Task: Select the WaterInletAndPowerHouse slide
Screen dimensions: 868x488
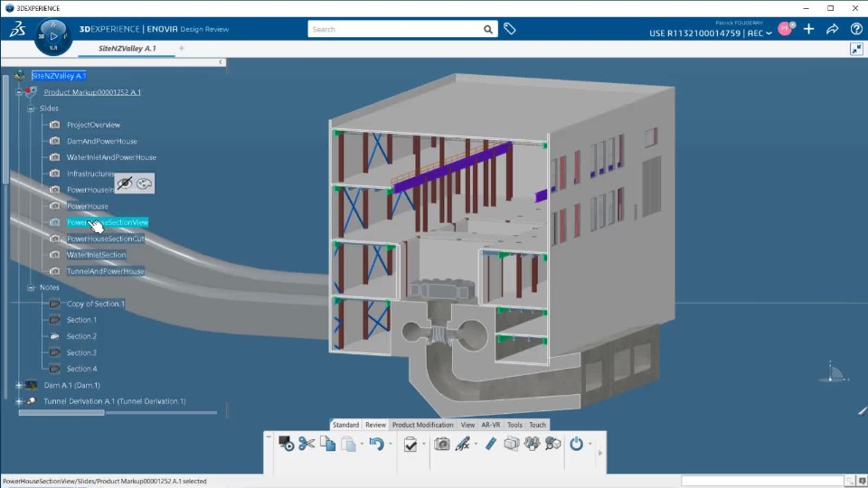Action: coord(111,157)
